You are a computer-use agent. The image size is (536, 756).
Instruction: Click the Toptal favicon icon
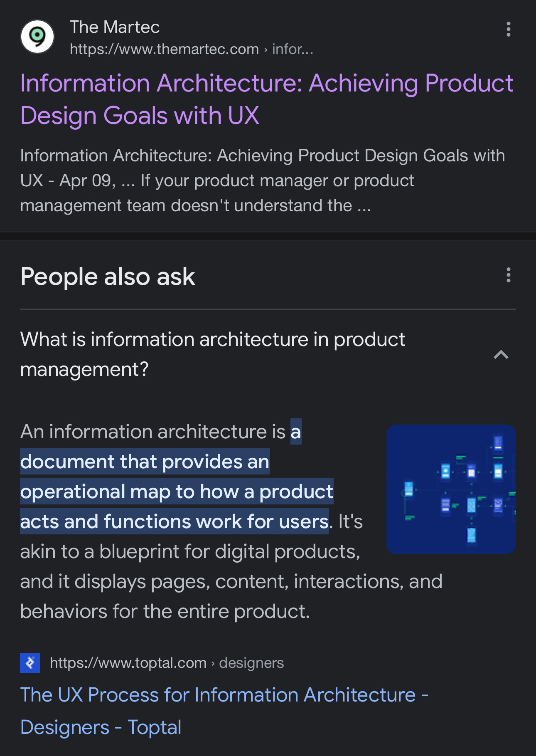30,663
